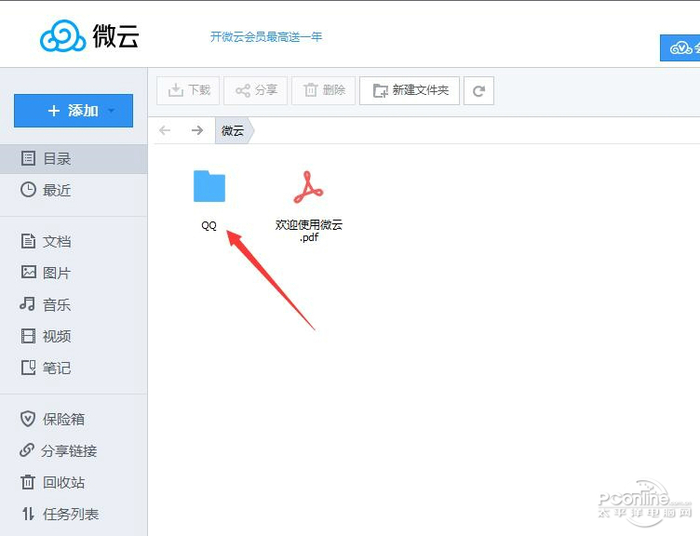The width and height of the screenshot is (700, 536).
Task: Open the 最近 recent section
Action: point(74,190)
